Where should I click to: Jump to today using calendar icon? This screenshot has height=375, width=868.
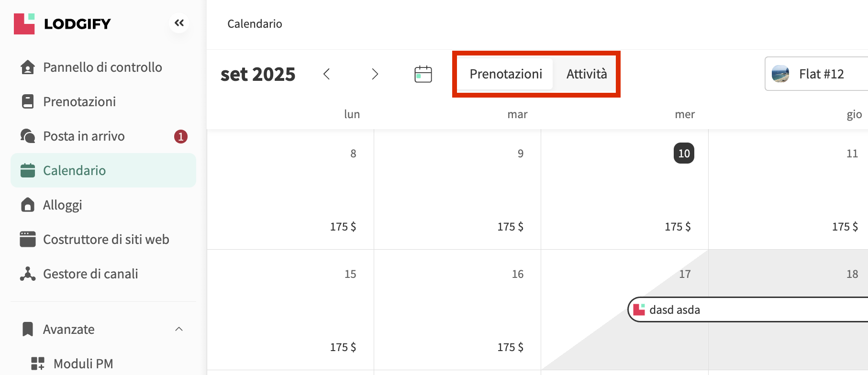423,74
